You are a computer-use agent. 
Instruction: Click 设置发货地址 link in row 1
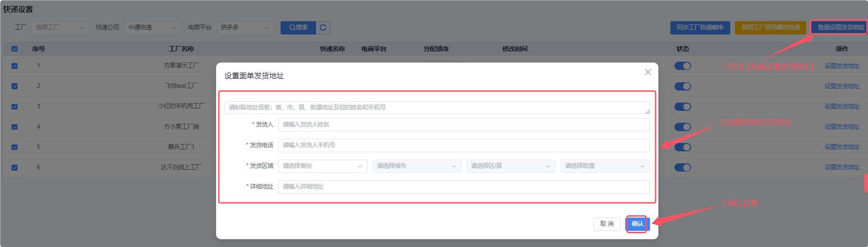point(842,66)
